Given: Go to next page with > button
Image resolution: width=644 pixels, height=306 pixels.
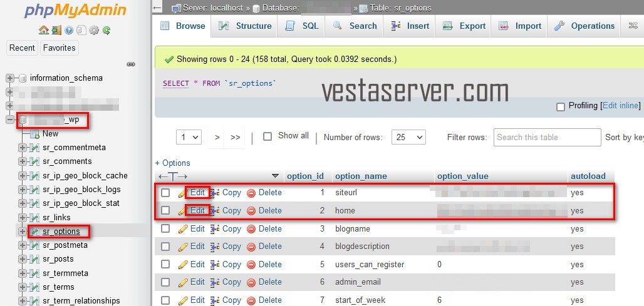Looking at the screenshot, I should point(217,138).
